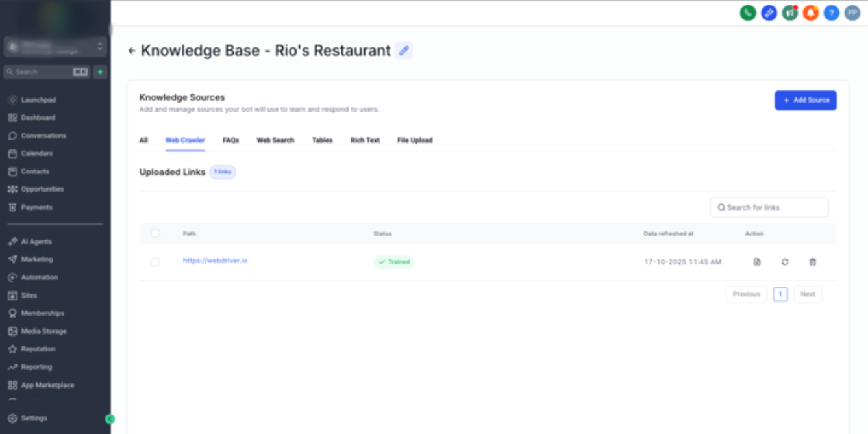
Task: Refresh the webdriver.io link with the reload icon
Action: click(x=785, y=262)
